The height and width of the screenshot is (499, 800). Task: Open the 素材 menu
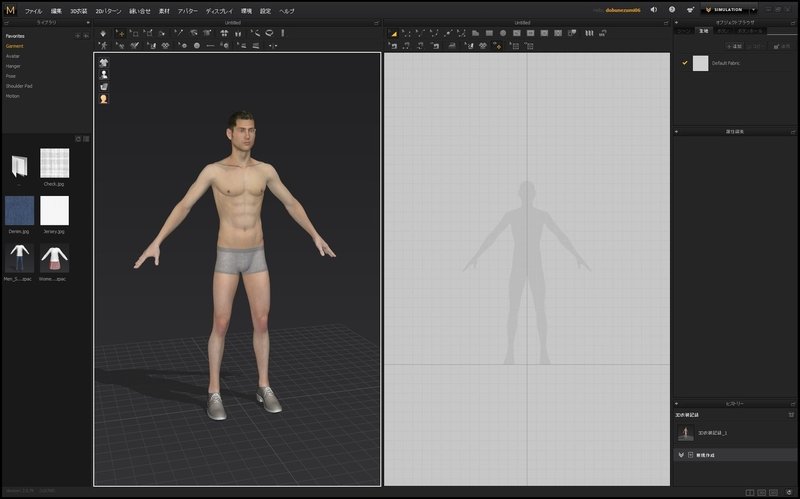(x=164, y=11)
